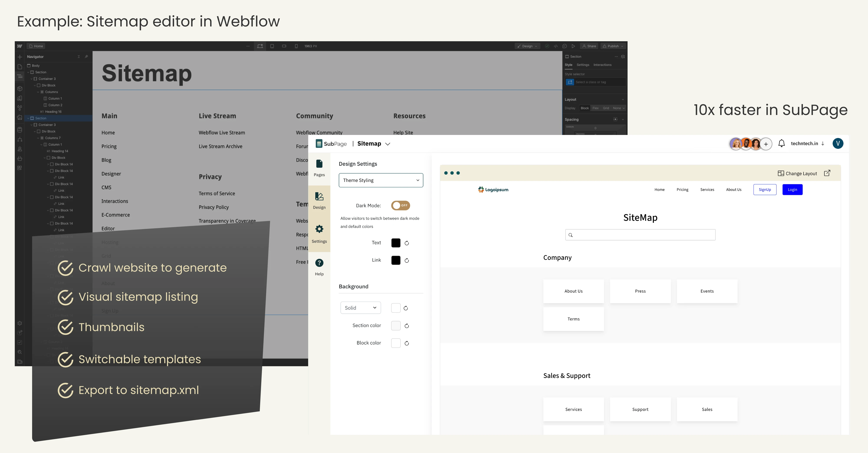Select the base desktop breakpoint icon
This screenshot has height=453, width=868.
[x=260, y=46]
